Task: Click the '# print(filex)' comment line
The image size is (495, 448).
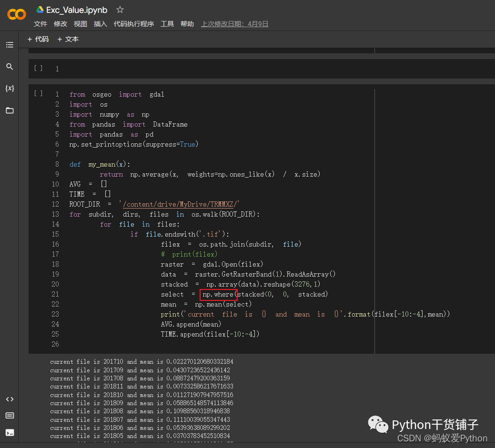Action: pyautogui.click(x=189, y=254)
